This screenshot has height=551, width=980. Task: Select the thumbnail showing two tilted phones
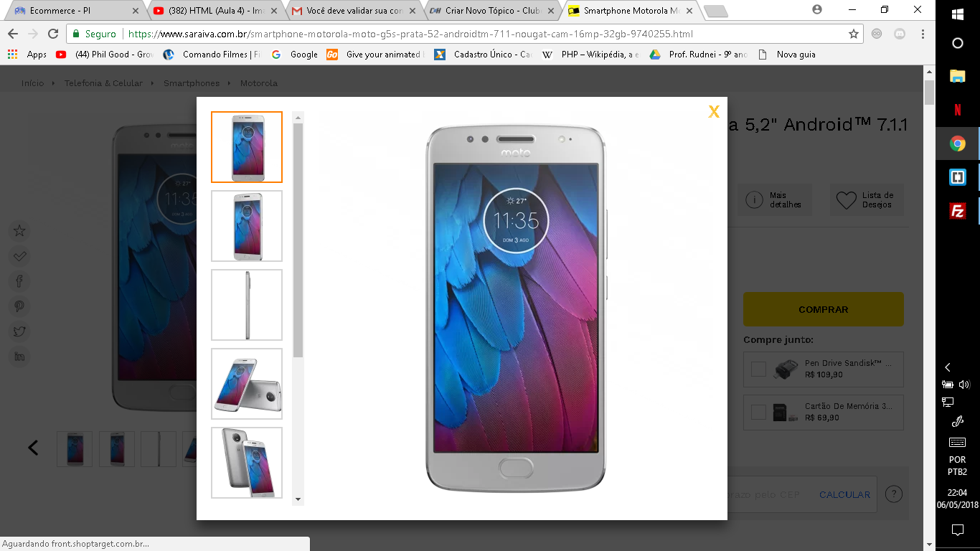pyautogui.click(x=247, y=384)
